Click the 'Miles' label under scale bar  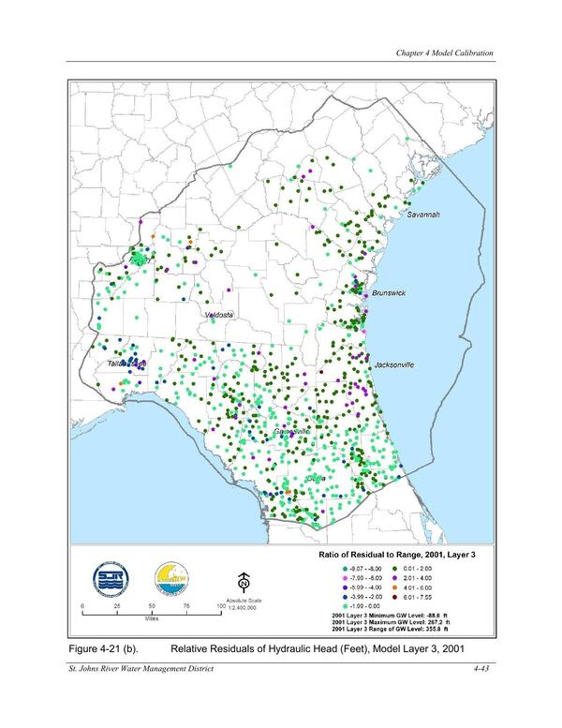click(152, 619)
